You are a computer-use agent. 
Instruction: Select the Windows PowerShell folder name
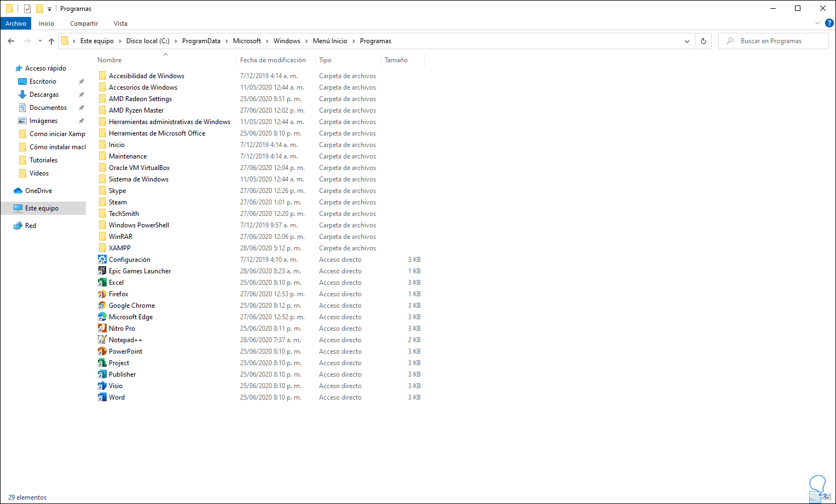pos(139,225)
